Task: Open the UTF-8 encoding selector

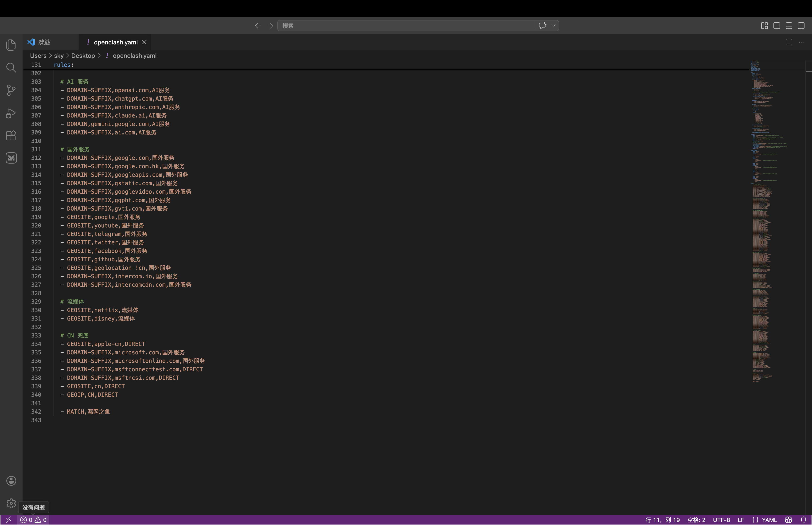Action: (x=721, y=520)
